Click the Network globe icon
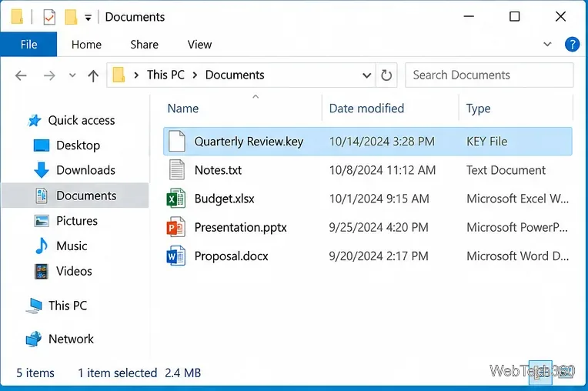Image resolution: width=588 pixels, height=391 pixels. 34,339
